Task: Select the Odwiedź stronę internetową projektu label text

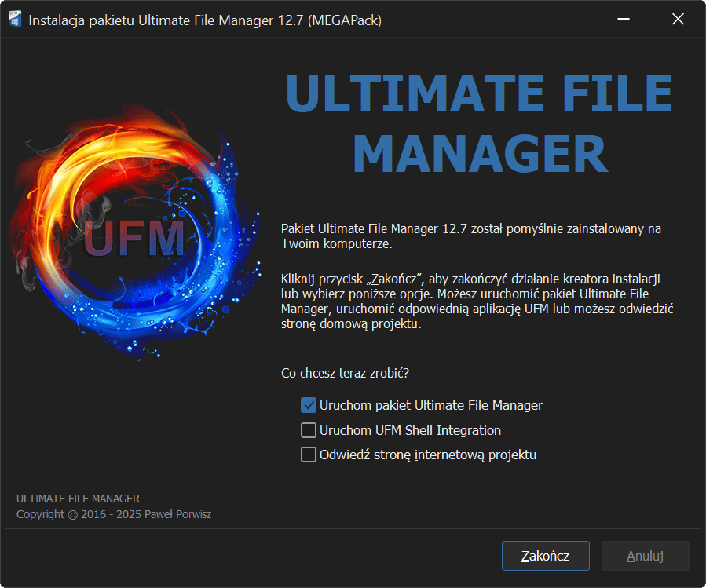Action: 428,455
